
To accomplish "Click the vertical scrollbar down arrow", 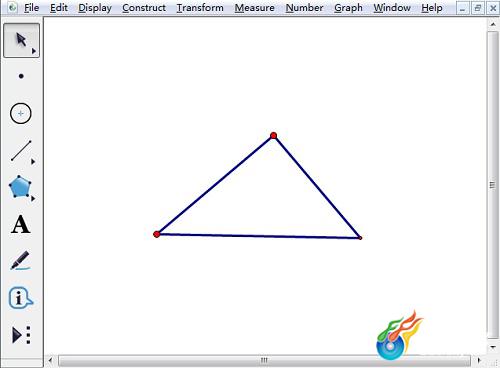I will [493, 347].
